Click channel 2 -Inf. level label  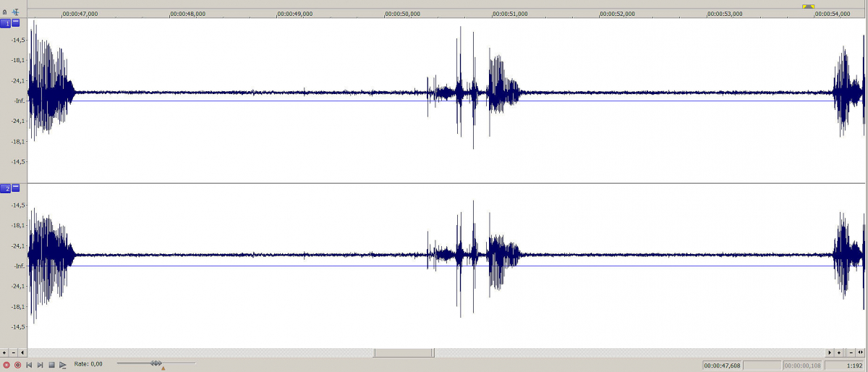pyautogui.click(x=20, y=266)
